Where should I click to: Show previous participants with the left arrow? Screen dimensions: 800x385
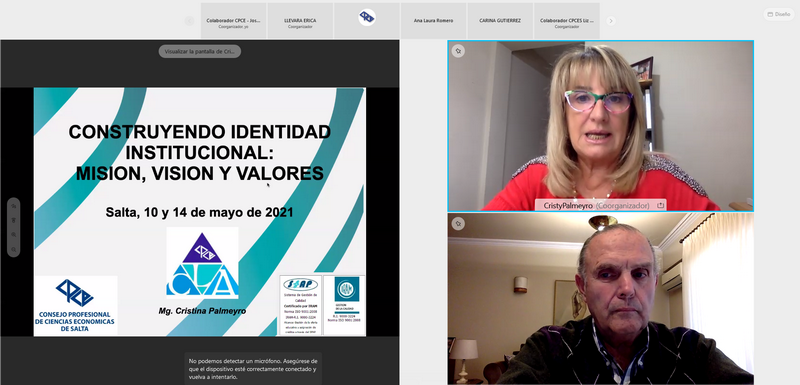(189, 21)
